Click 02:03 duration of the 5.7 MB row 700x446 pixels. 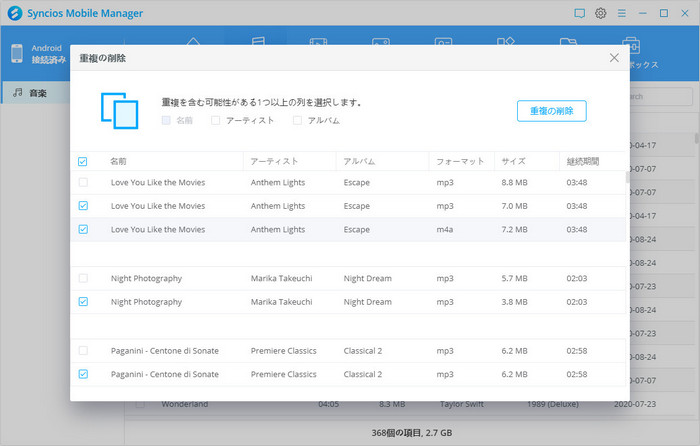click(577, 278)
